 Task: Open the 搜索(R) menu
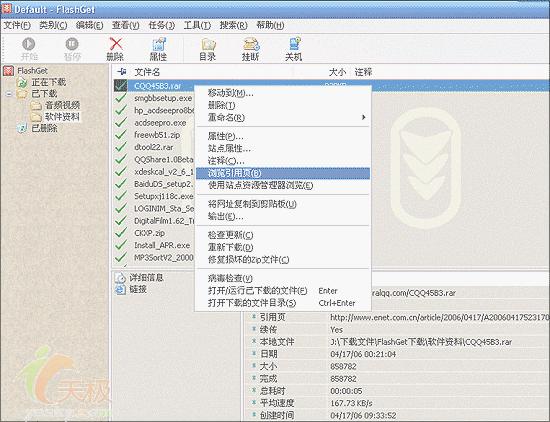click(x=233, y=25)
